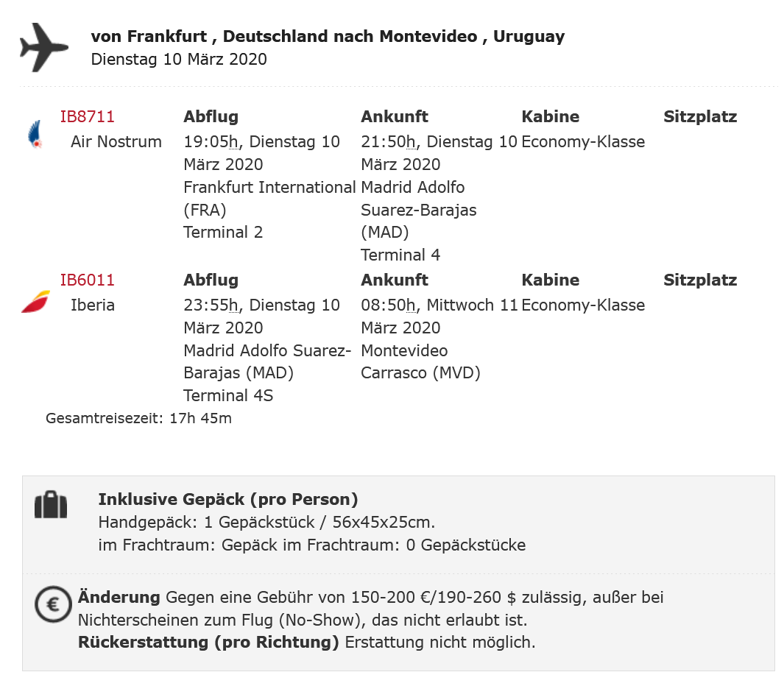Click the euro fee icon
This screenshot has width=784, height=686.
click(x=52, y=605)
